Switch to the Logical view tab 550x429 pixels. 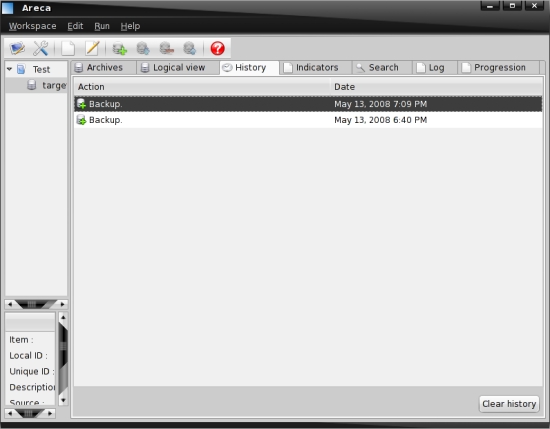(x=178, y=67)
